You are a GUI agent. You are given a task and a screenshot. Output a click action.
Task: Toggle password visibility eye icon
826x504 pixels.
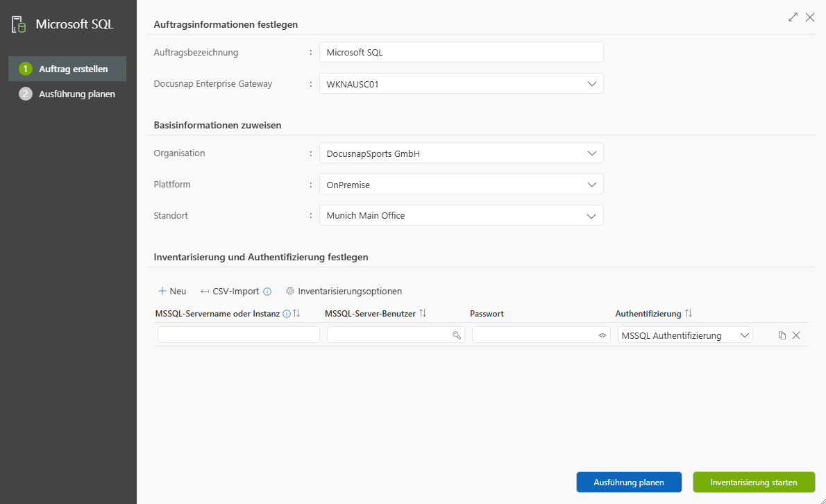(x=602, y=335)
